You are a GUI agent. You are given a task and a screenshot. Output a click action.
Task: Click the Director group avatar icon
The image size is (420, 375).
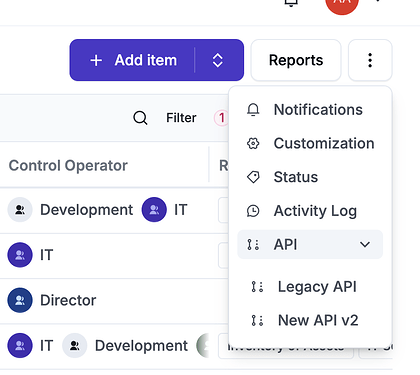click(20, 300)
